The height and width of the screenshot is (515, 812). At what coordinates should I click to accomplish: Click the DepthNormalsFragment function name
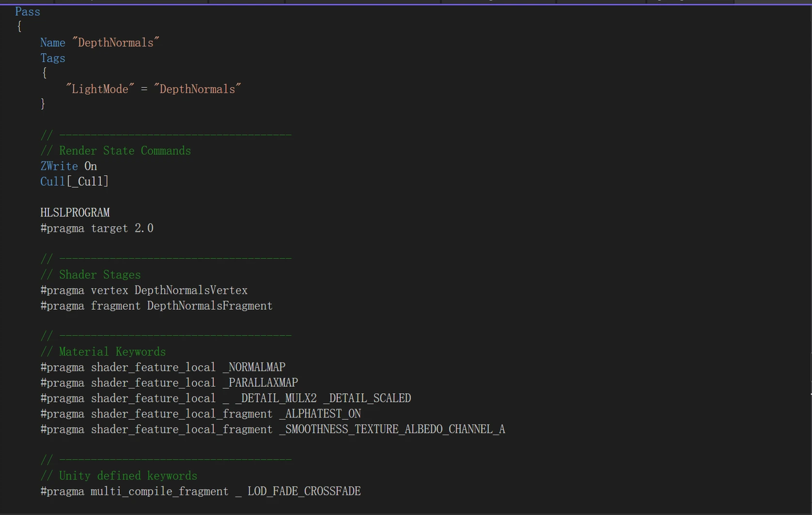210,306
